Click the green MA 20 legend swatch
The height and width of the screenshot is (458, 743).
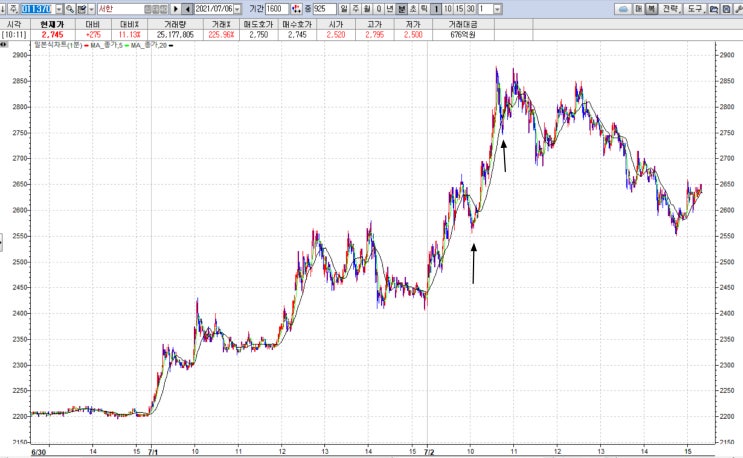pyautogui.click(x=127, y=46)
